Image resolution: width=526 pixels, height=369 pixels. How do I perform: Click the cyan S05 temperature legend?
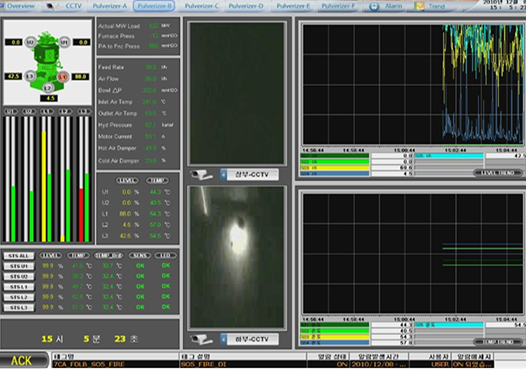tap(449, 325)
